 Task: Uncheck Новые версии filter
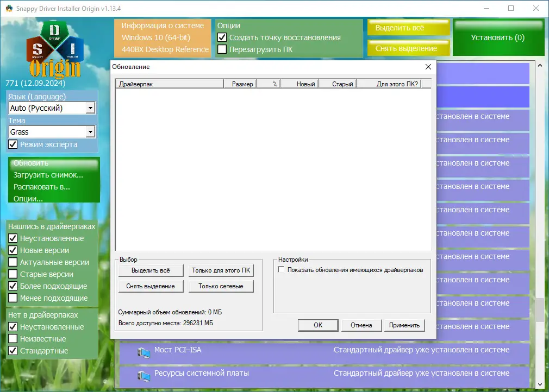(12, 250)
